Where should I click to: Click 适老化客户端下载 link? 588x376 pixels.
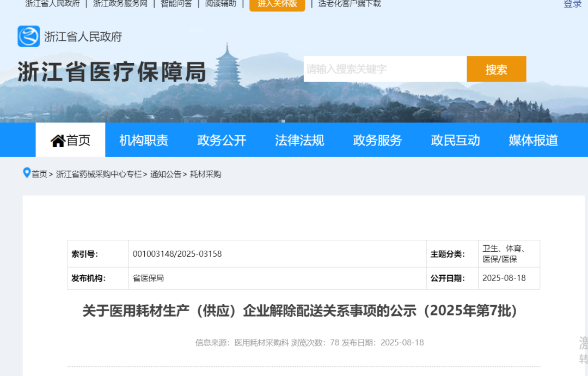coord(350,4)
